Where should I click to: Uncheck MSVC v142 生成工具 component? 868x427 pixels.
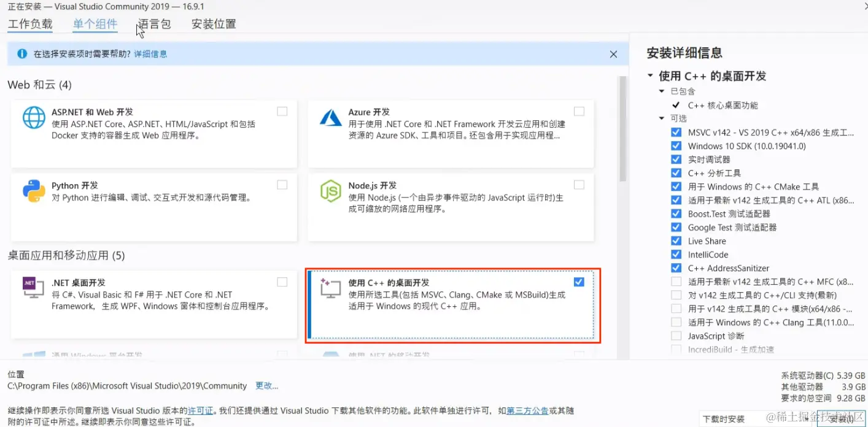pos(676,133)
